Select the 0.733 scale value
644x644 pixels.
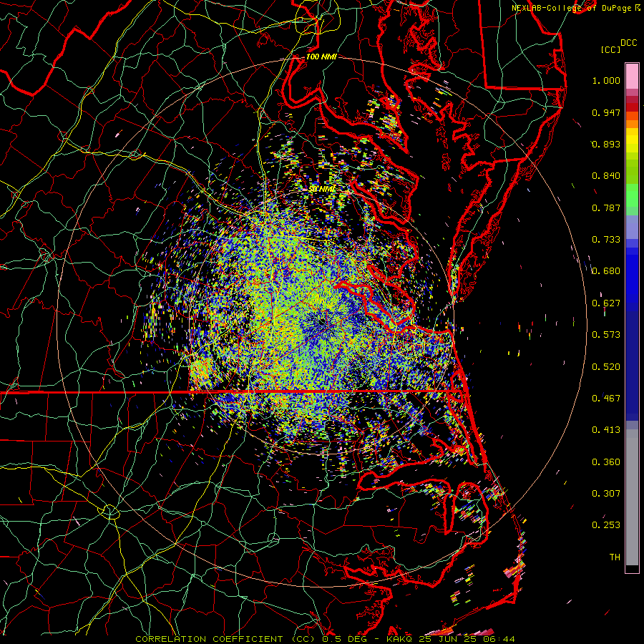606,240
